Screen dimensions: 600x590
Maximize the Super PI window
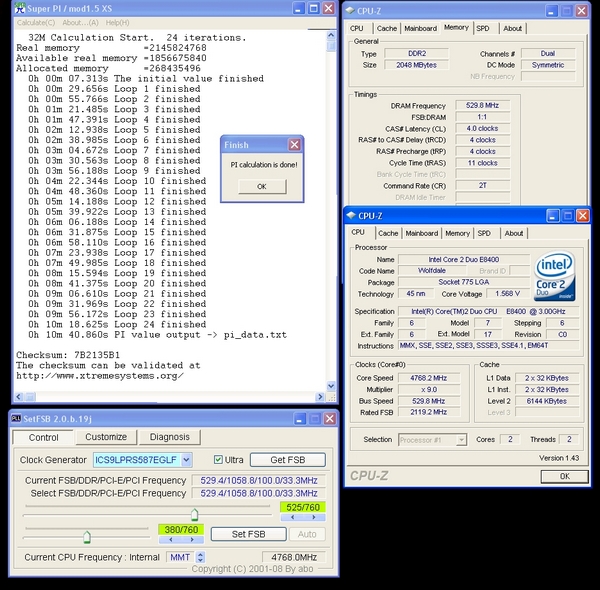314,8
